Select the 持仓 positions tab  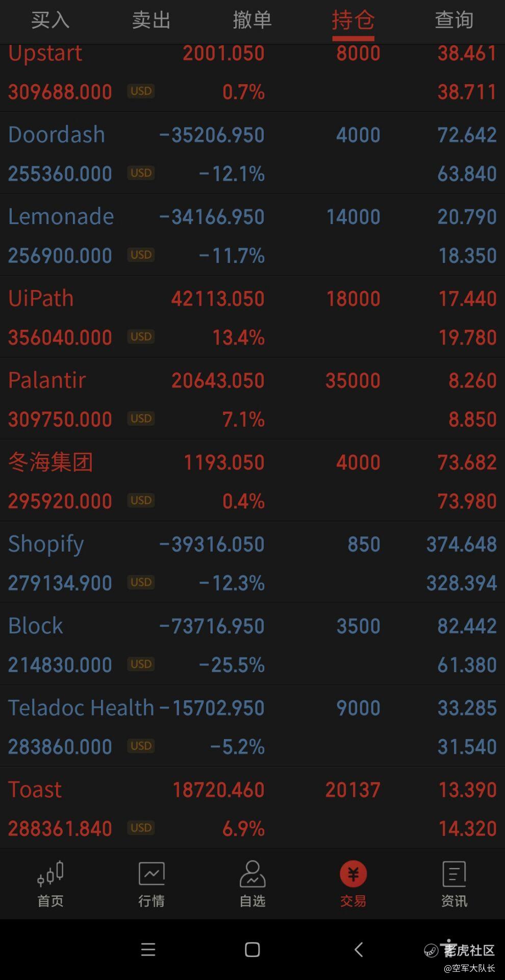(x=353, y=20)
